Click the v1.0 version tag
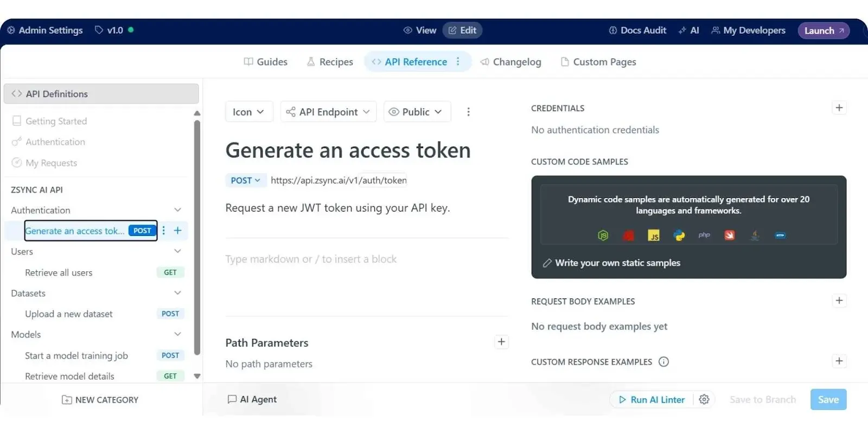The height and width of the screenshot is (434, 868). pyautogui.click(x=108, y=30)
